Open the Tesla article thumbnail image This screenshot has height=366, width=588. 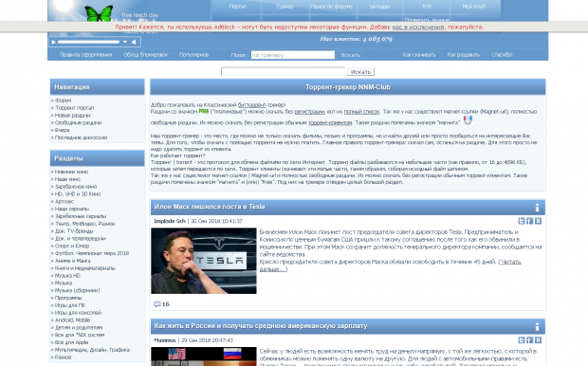[204, 261]
